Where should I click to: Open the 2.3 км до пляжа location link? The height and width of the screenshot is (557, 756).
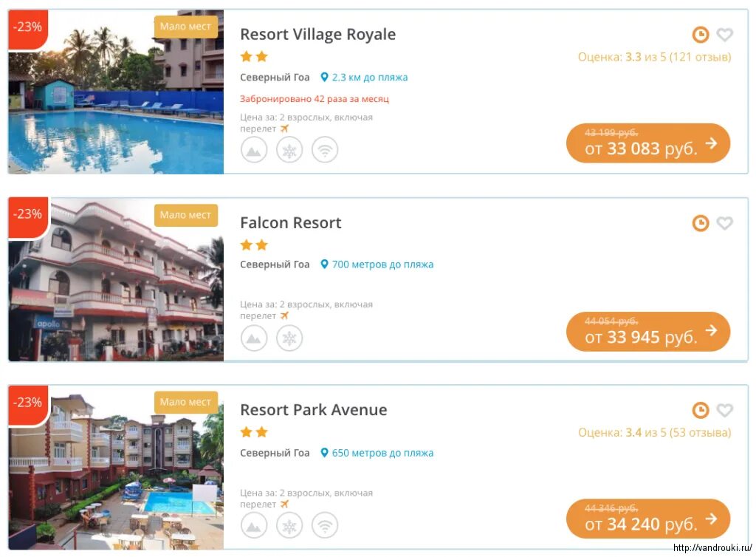click(x=364, y=77)
